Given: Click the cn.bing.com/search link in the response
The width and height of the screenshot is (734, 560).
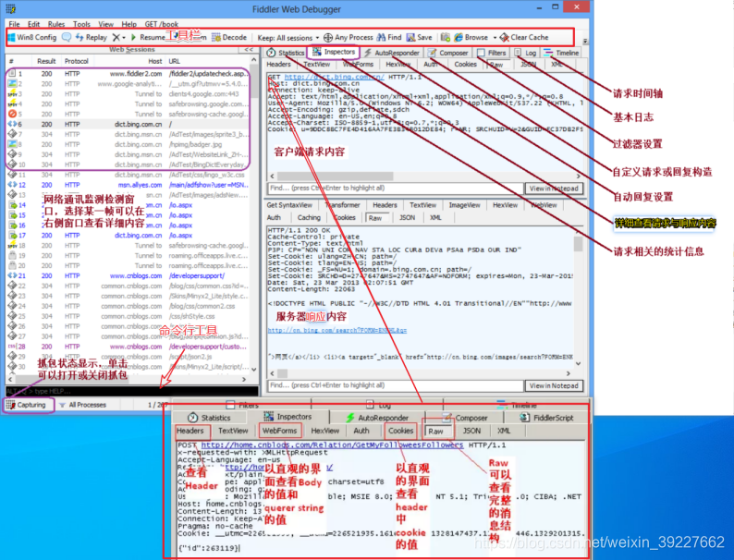Looking at the screenshot, I should 337,330.
